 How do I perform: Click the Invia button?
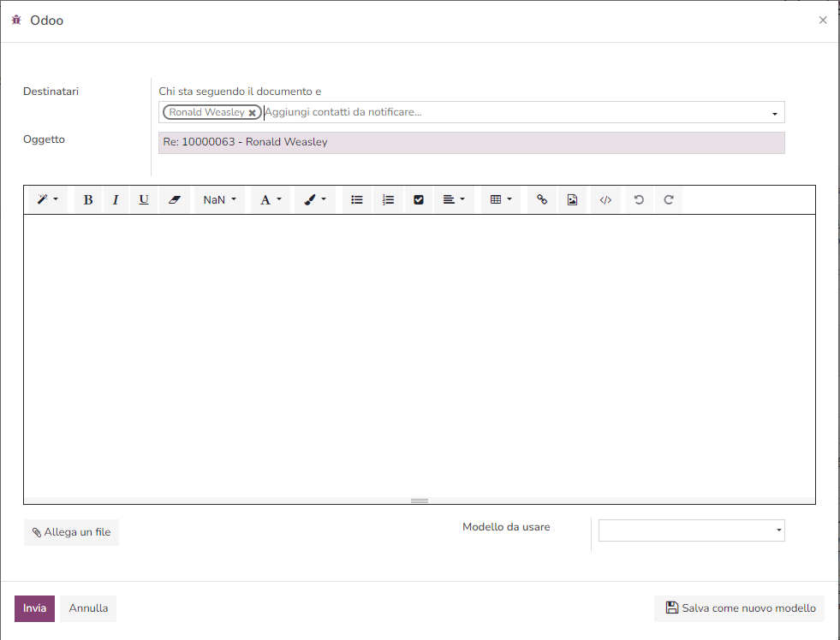coord(34,607)
